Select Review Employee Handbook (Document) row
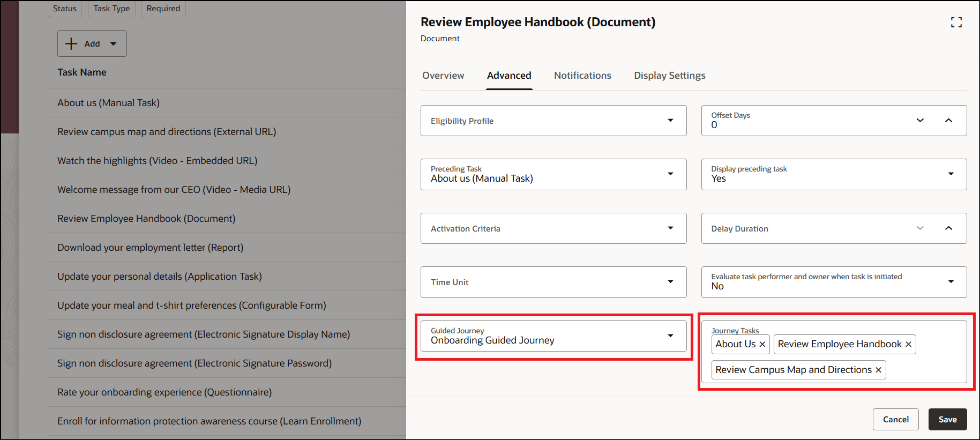The width and height of the screenshot is (980, 440). [227, 218]
